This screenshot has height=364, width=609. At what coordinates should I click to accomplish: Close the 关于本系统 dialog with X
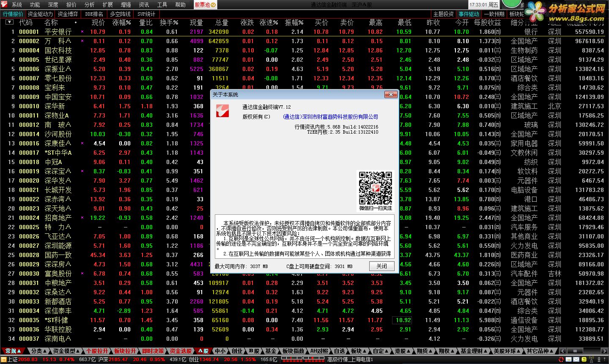(x=390, y=94)
